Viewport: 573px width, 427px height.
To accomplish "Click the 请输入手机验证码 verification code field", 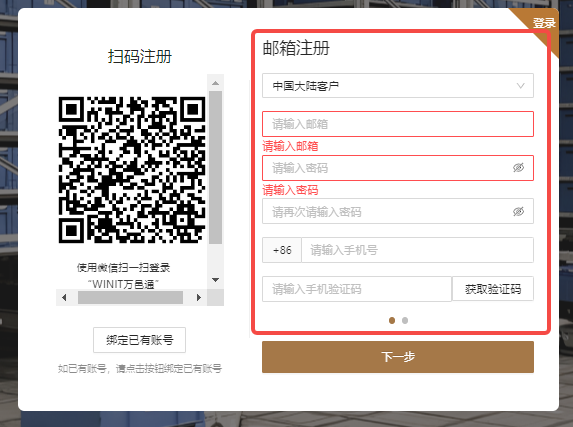I will [357, 289].
